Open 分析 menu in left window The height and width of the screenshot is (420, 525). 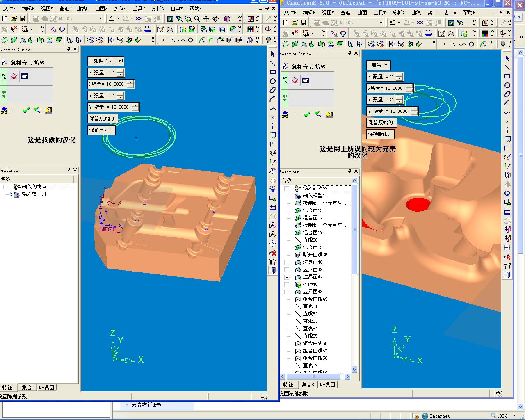158,8
